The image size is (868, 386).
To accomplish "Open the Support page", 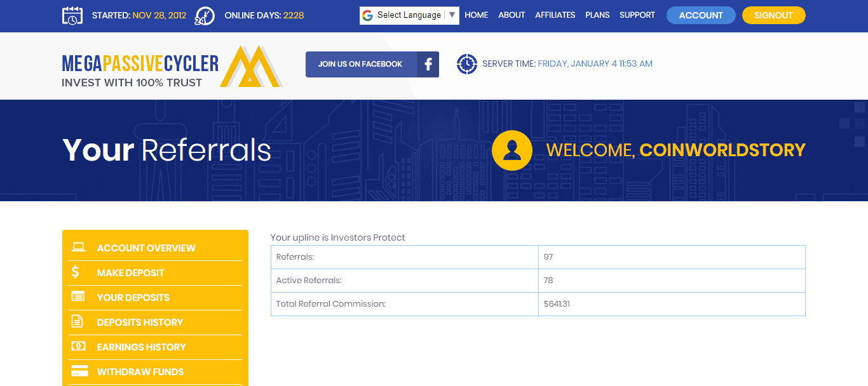I will pyautogui.click(x=637, y=15).
